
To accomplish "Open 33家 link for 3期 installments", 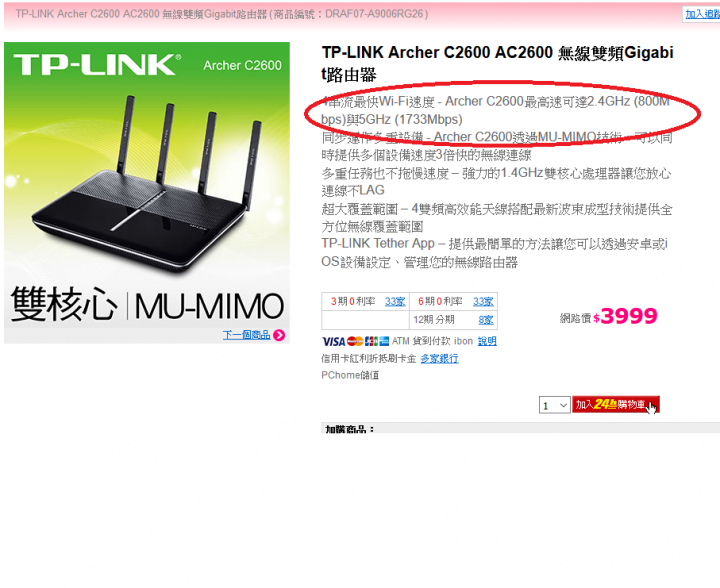I will tap(395, 302).
